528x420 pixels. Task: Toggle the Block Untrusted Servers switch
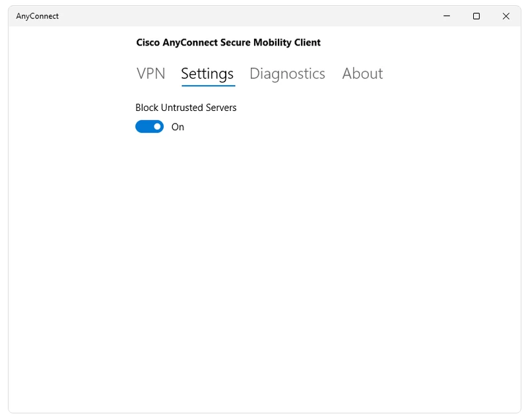point(148,126)
